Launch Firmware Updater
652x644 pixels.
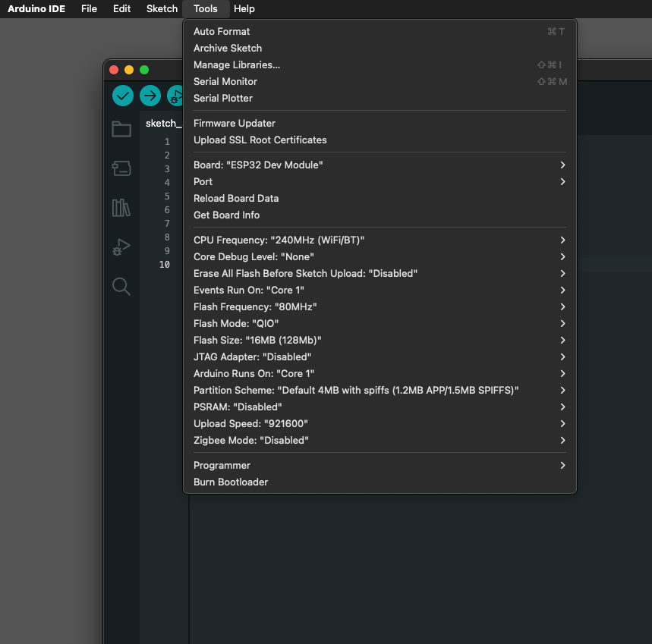pos(380,124)
